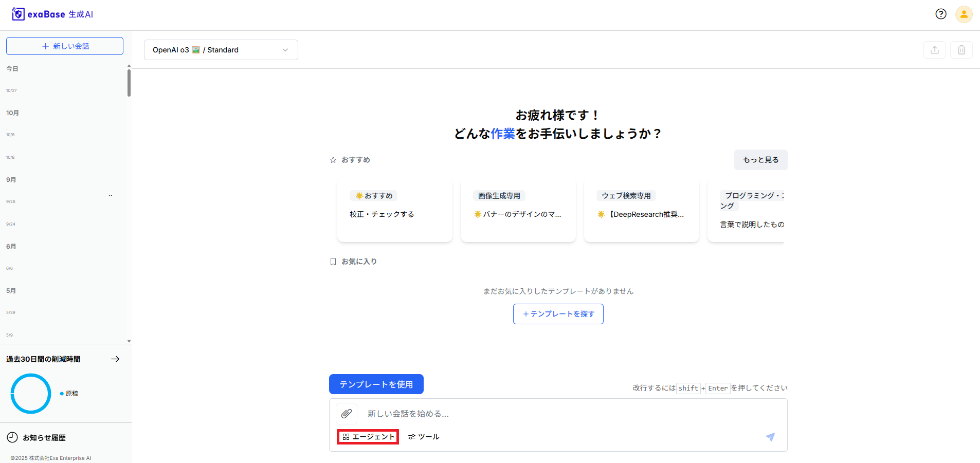This screenshot has width=980, height=463.
Task: Click the 6月 section header
Action: 11,247
